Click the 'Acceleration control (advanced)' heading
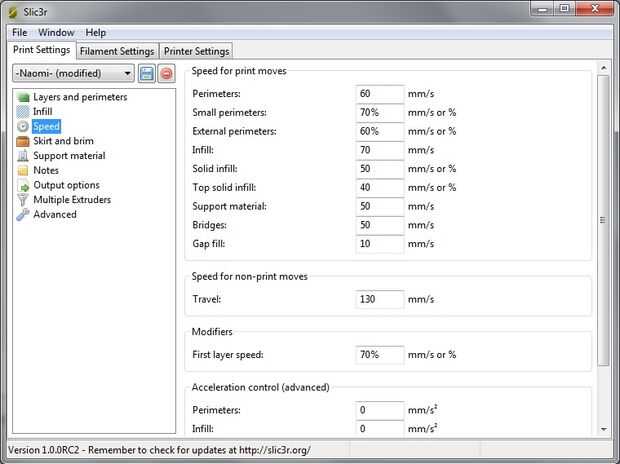620x464 pixels. [x=261, y=387]
